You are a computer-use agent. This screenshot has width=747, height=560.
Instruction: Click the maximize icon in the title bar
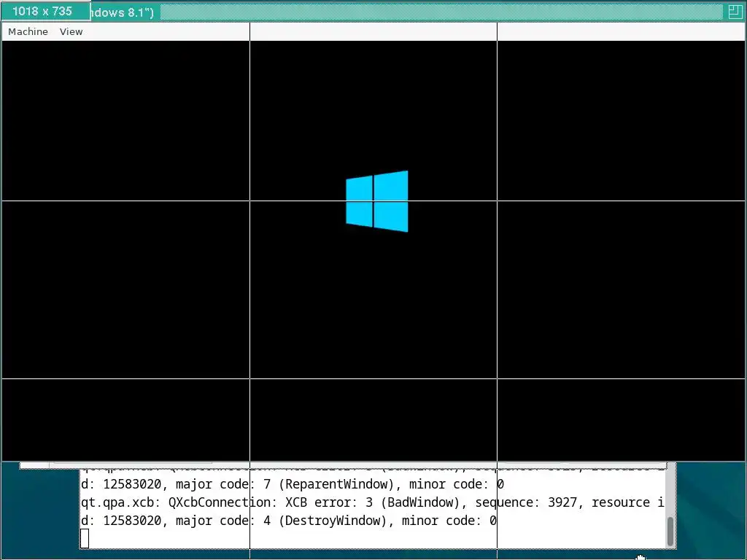(735, 12)
